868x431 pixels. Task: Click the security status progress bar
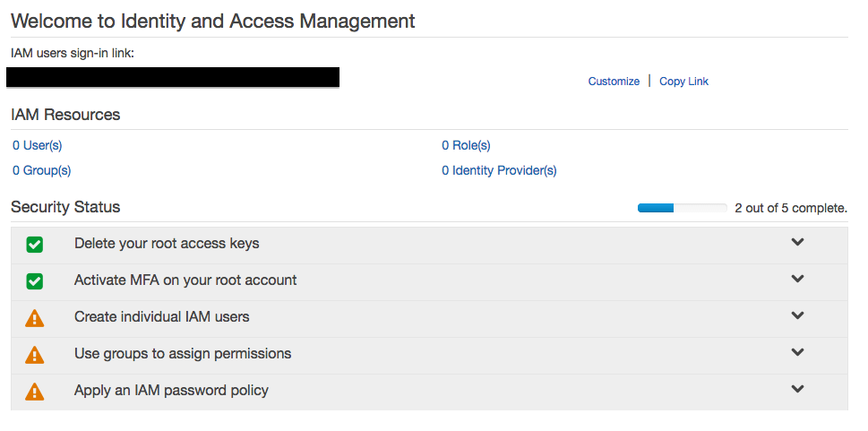coord(682,208)
